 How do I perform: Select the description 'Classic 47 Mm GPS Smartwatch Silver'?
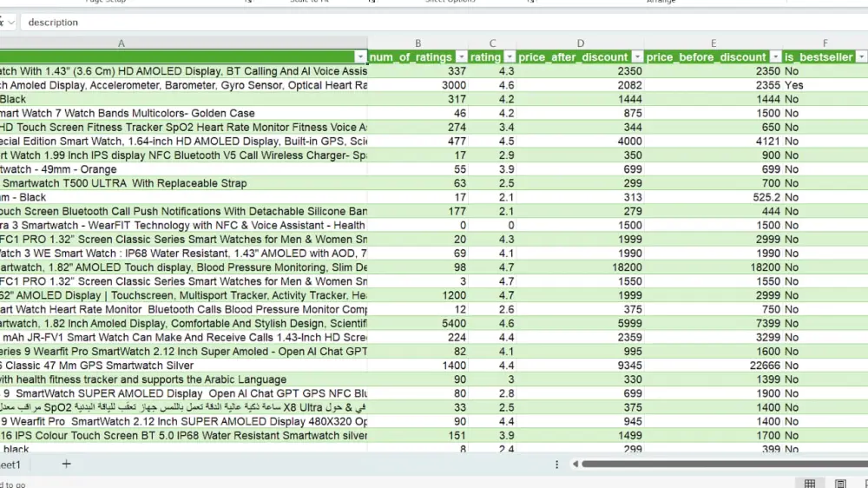point(183,366)
